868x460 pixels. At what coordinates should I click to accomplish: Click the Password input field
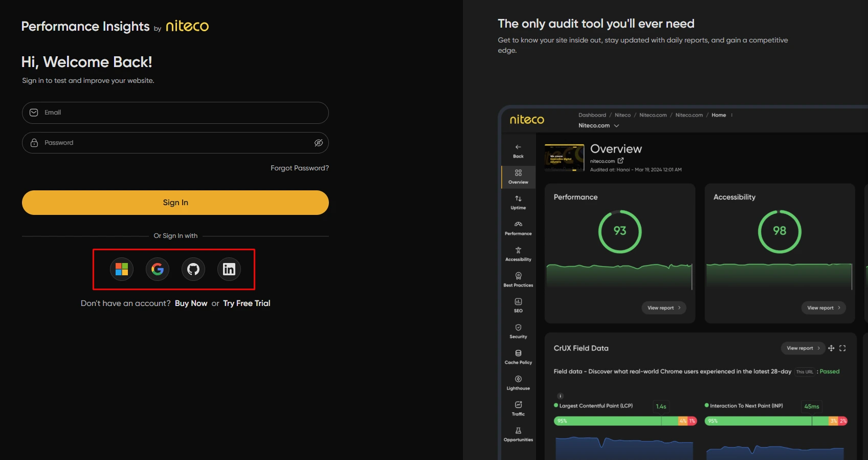click(x=175, y=143)
